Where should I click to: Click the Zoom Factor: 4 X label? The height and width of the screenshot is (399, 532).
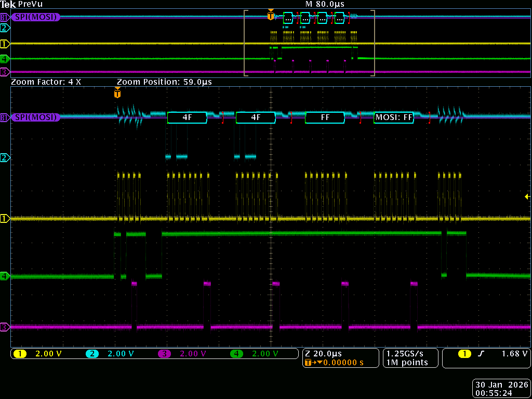click(x=46, y=82)
